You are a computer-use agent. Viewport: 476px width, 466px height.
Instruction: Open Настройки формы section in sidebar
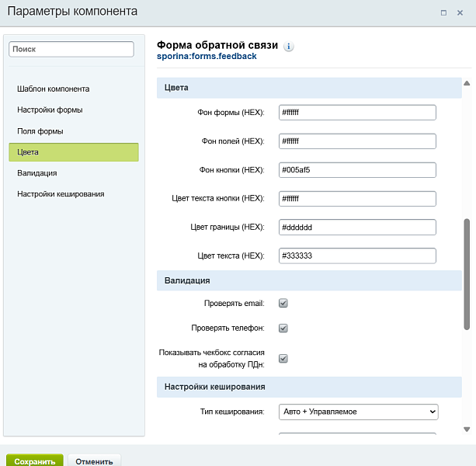click(x=50, y=110)
